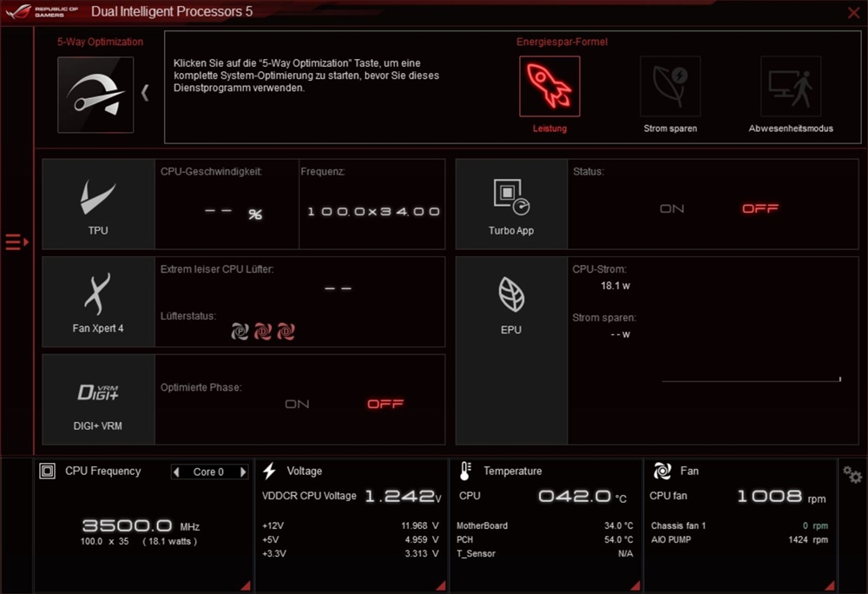Expand the Fan panel corner arrow
The width and height of the screenshot is (868, 594).
829,585
